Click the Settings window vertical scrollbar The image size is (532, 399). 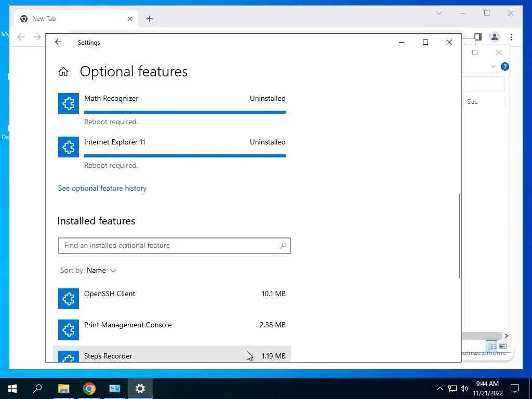460,236
